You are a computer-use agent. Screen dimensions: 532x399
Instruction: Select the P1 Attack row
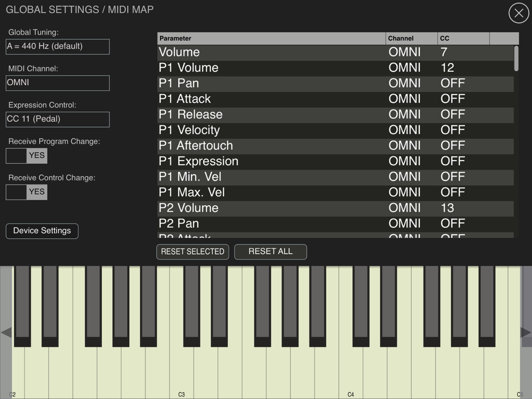[336, 99]
